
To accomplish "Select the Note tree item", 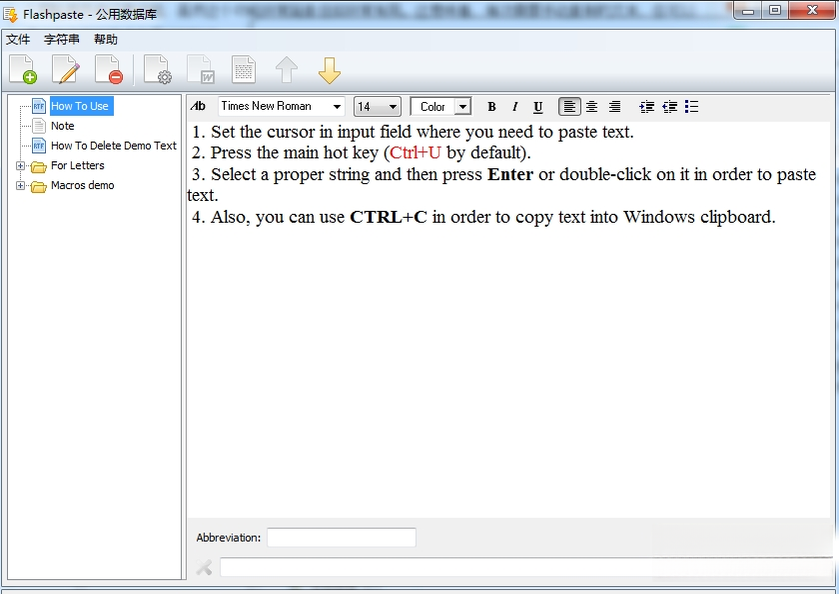I will click(x=63, y=126).
